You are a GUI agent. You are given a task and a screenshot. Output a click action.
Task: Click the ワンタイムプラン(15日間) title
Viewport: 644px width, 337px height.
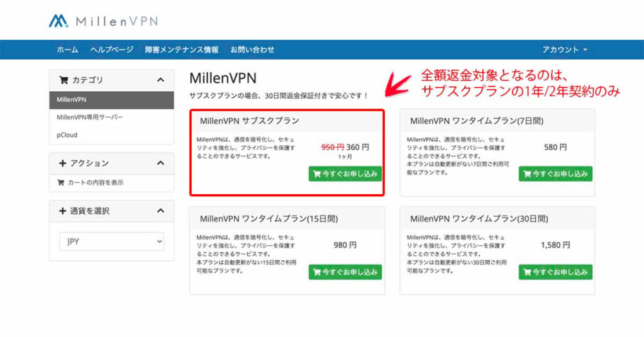coord(269,219)
